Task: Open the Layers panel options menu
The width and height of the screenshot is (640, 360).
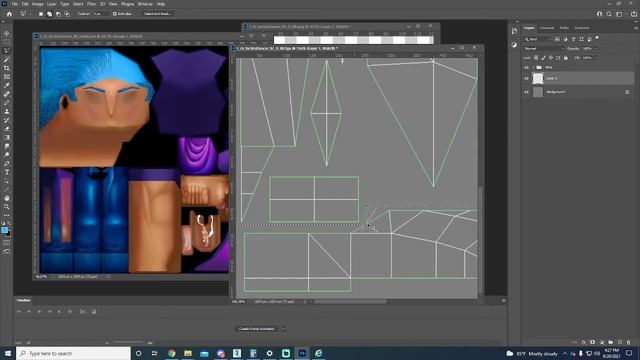Action: click(x=636, y=28)
